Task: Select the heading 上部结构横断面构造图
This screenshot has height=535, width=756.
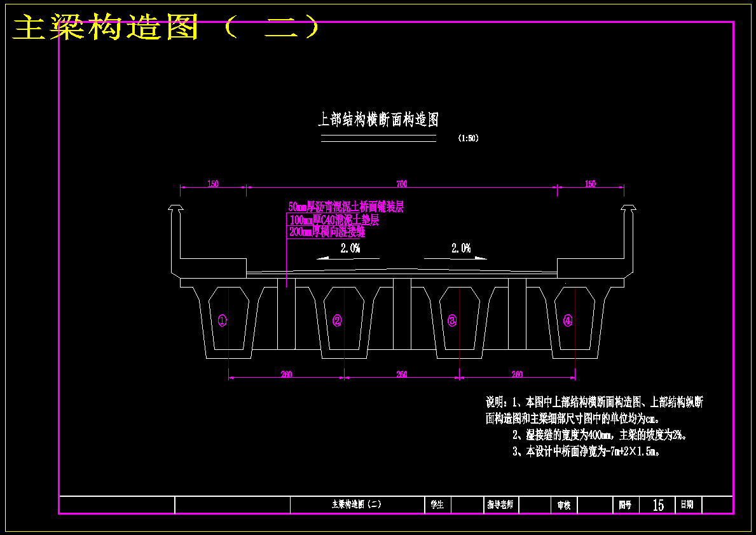Action: tap(378, 119)
